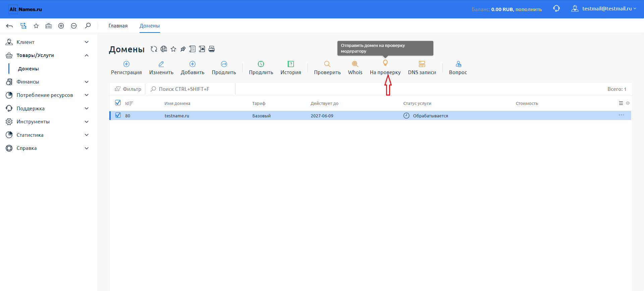Add the Домены page to favorites with the star
This screenshot has height=291, width=644.
pos(173,49)
